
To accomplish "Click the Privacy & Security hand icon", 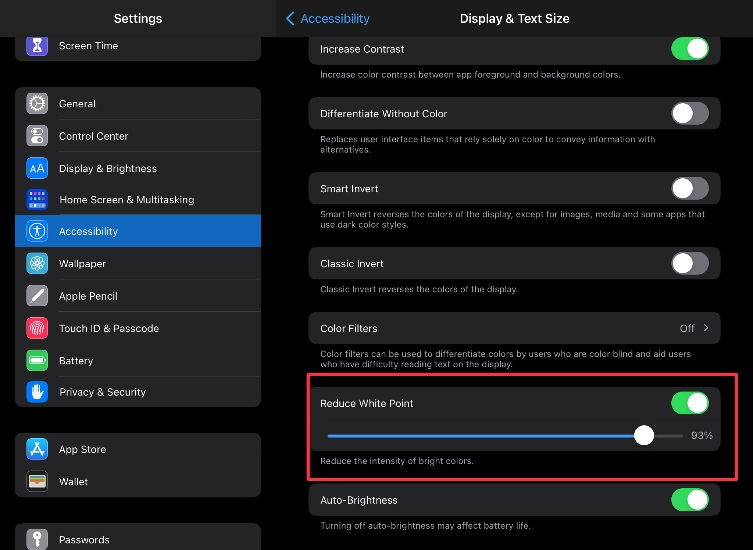I will pos(37,392).
